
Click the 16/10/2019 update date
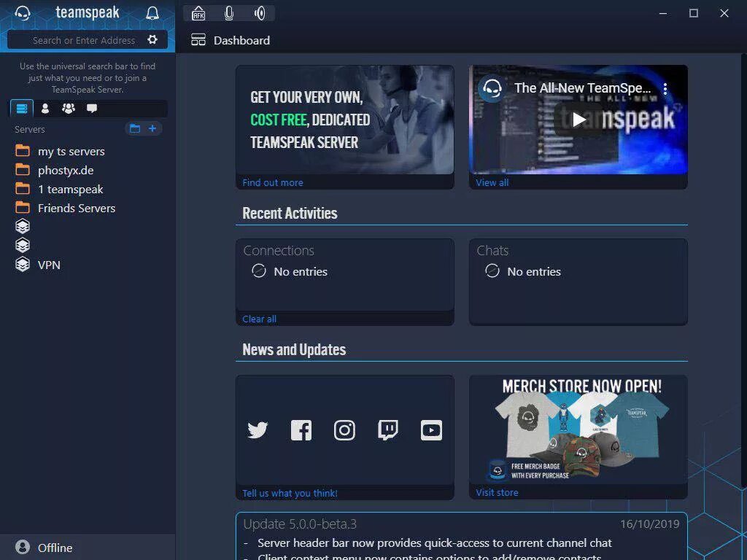[x=650, y=524]
